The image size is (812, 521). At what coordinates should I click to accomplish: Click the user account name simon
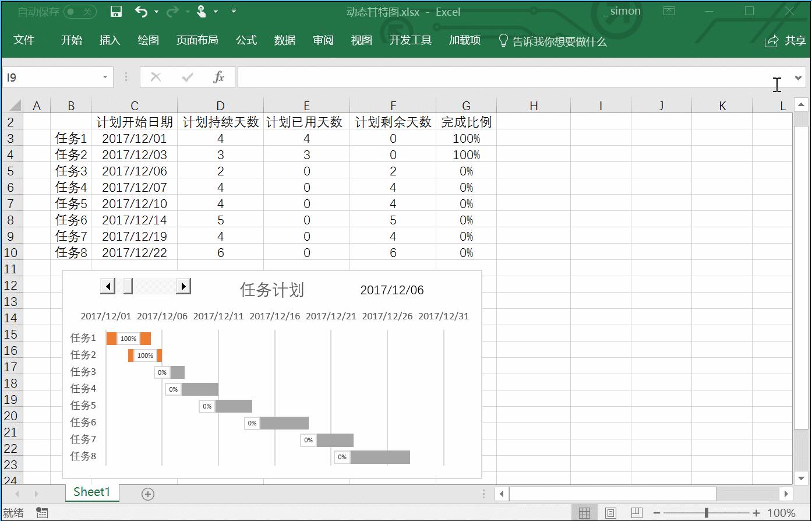(x=622, y=11)
